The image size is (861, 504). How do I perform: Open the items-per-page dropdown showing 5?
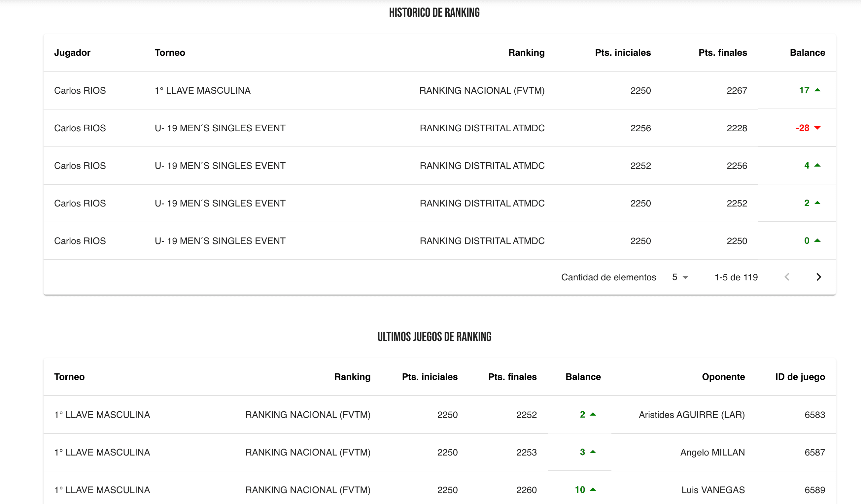[x=680, y=277]
